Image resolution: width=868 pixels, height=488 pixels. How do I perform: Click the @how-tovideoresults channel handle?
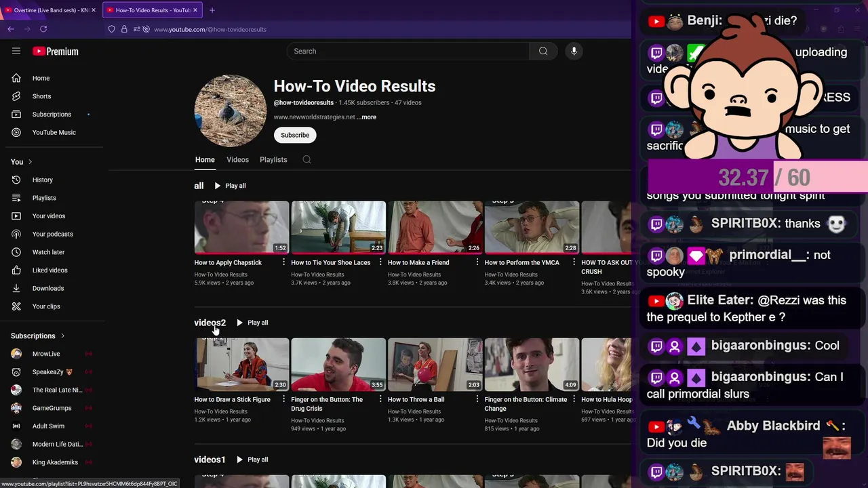click(x=303, y=103)
